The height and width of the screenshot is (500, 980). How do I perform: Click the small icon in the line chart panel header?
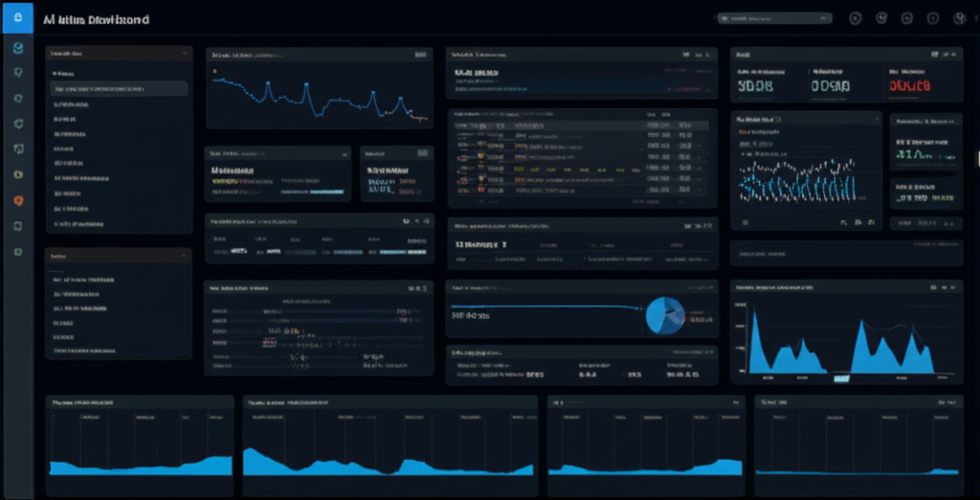click(x=418, y=56)
